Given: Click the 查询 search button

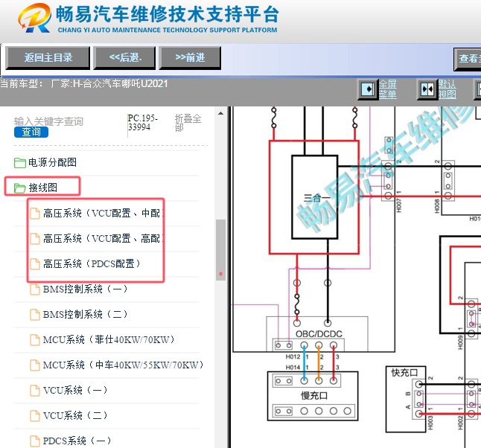Looking at the screenshot, I should coord(31,132).
